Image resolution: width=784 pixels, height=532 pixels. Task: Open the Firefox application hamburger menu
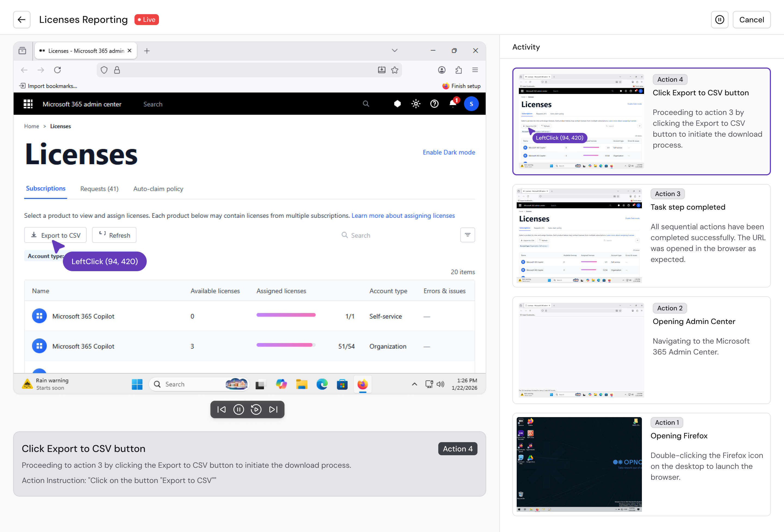pyautogui.click(x=475, y=70)
